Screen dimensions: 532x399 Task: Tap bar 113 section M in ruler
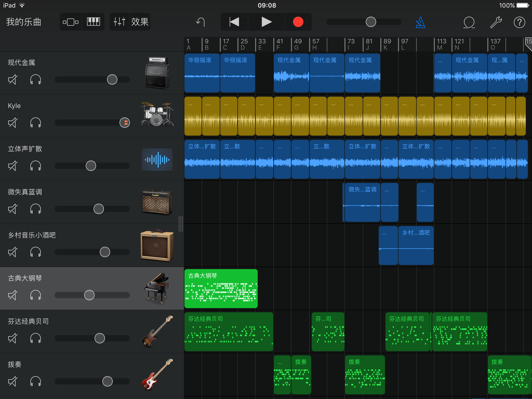[441, 44]
